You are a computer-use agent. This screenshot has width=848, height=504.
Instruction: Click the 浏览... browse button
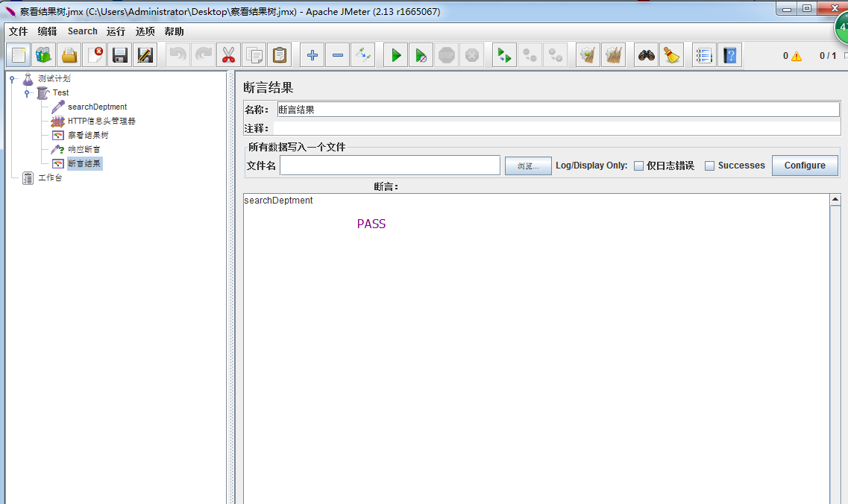[528, 166]
